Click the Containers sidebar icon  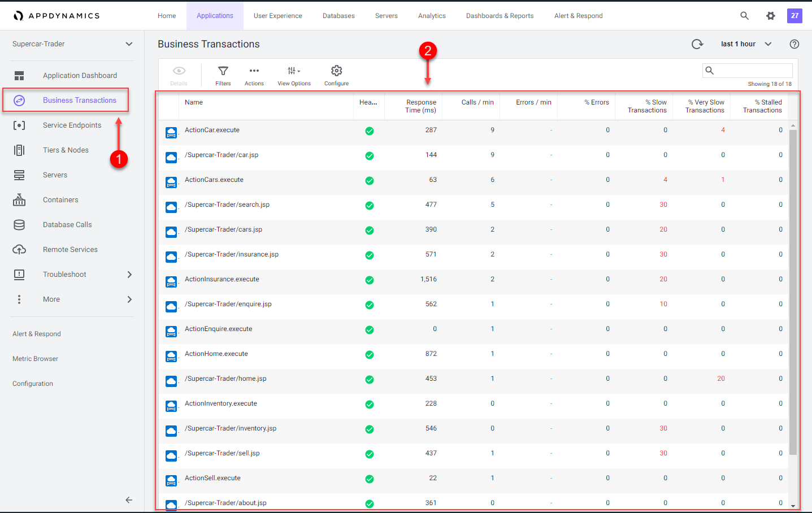click(x=19, y=200)
